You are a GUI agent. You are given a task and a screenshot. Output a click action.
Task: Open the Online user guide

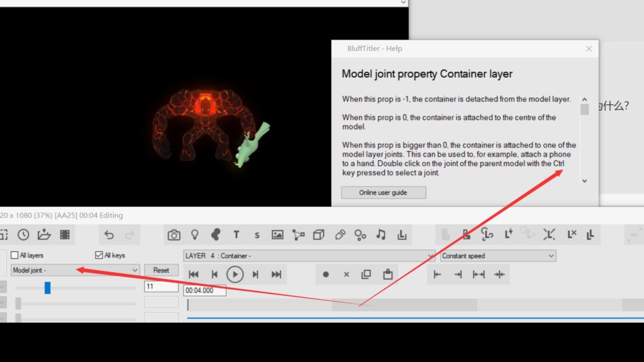coord(383,192)
